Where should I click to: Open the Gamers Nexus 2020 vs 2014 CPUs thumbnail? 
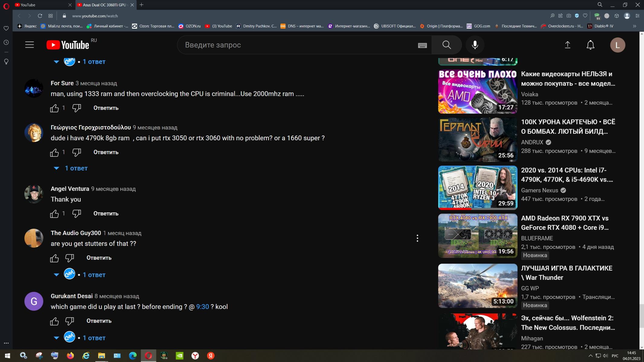pyautogui.click(x=477, y=187)
